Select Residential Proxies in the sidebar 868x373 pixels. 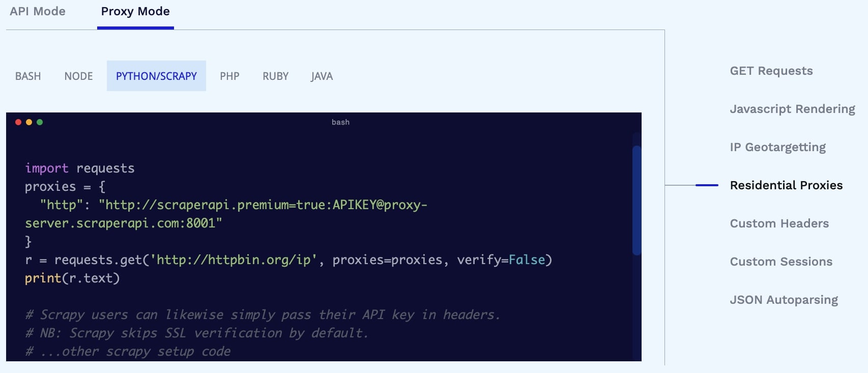[x=786, y=185]
